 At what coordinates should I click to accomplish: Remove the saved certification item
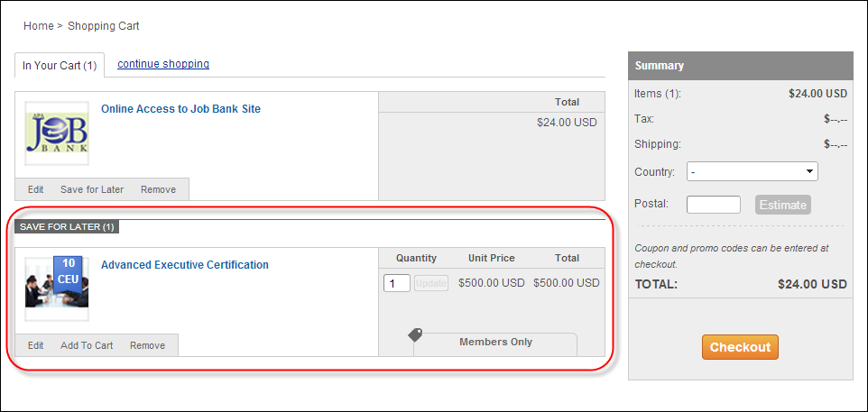(x=147, y=345)
